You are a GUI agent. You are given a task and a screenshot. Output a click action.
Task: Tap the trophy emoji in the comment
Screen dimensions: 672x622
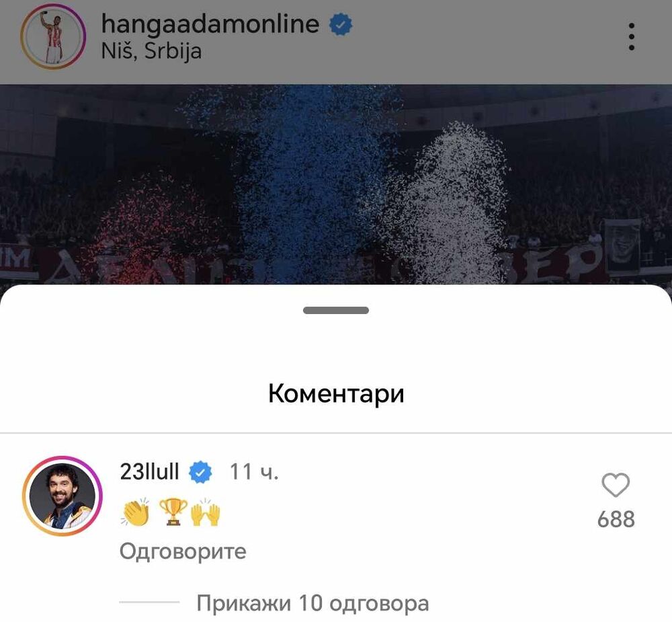click(173, 512)
